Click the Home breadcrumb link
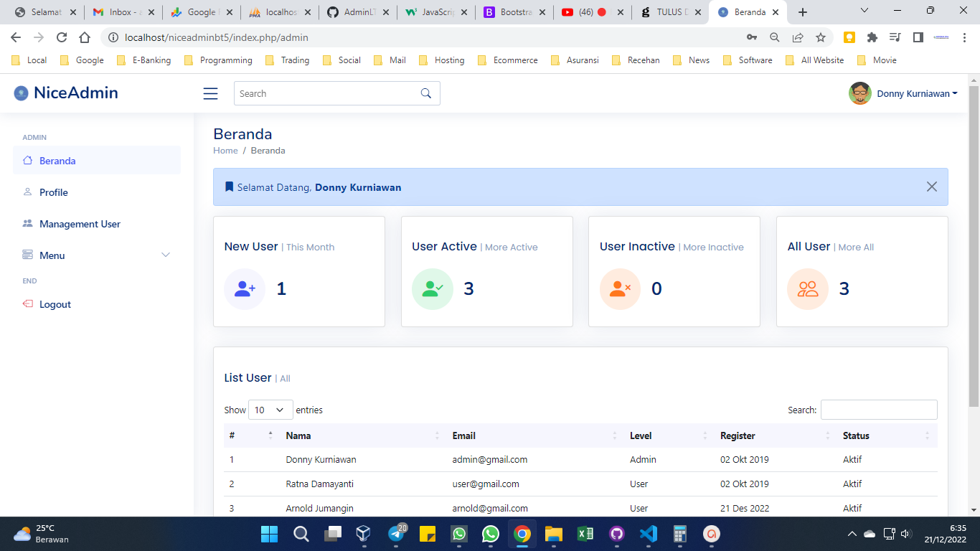The image size is (980, 551). tap(225, 151)
